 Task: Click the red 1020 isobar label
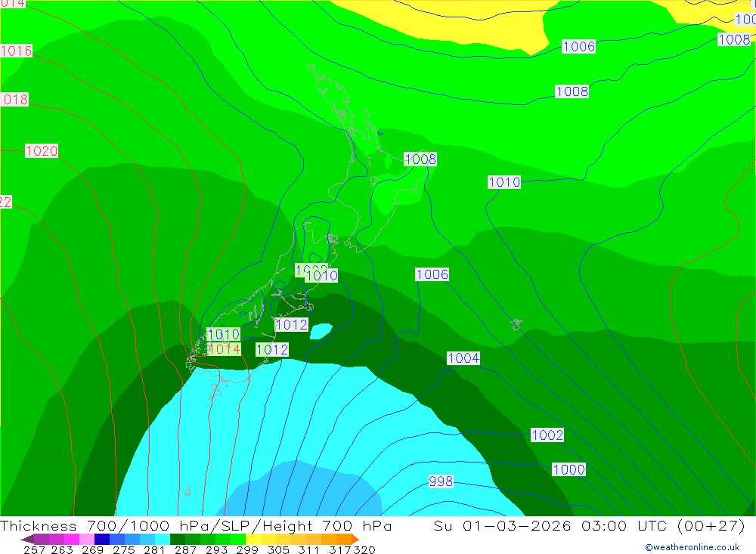pyautogui.click(x=42, y=151)
